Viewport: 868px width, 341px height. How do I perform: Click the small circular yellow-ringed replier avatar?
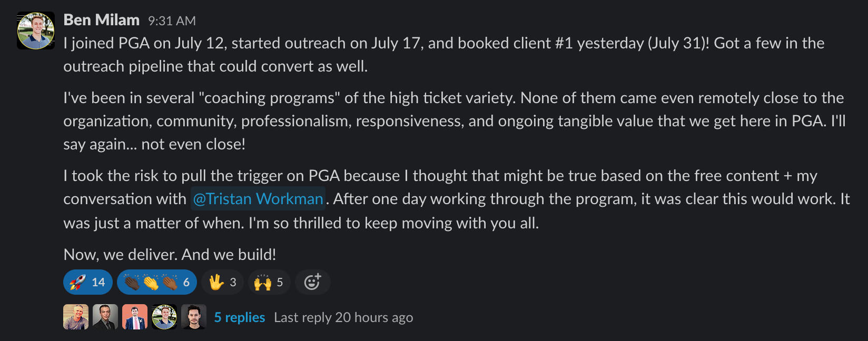tap(164, 317)
